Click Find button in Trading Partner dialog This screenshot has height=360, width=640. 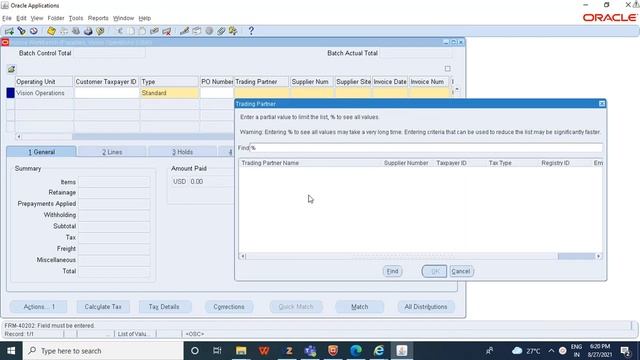pos(392,271)
